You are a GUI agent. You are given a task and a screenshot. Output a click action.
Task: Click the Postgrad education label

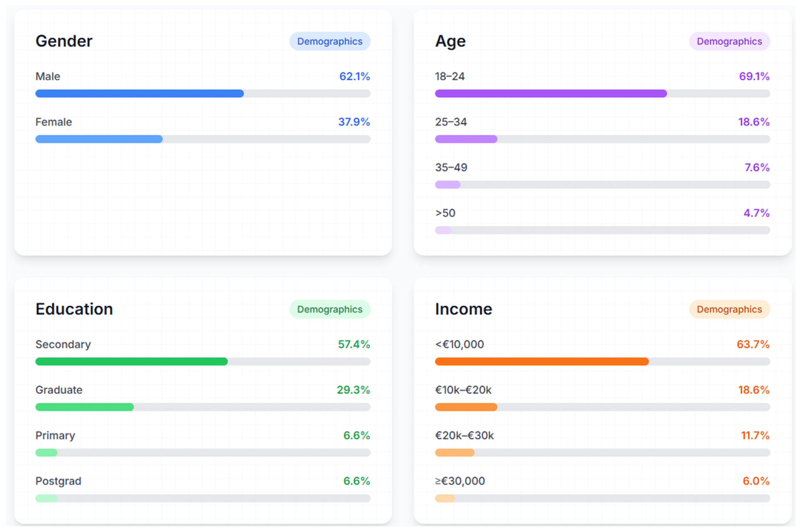tap(58, 481)
